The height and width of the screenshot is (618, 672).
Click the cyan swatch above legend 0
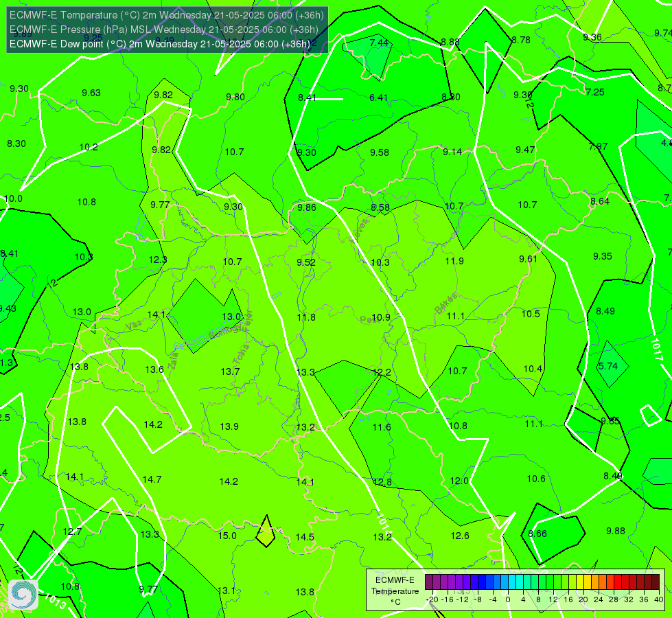tap(511, 582)
